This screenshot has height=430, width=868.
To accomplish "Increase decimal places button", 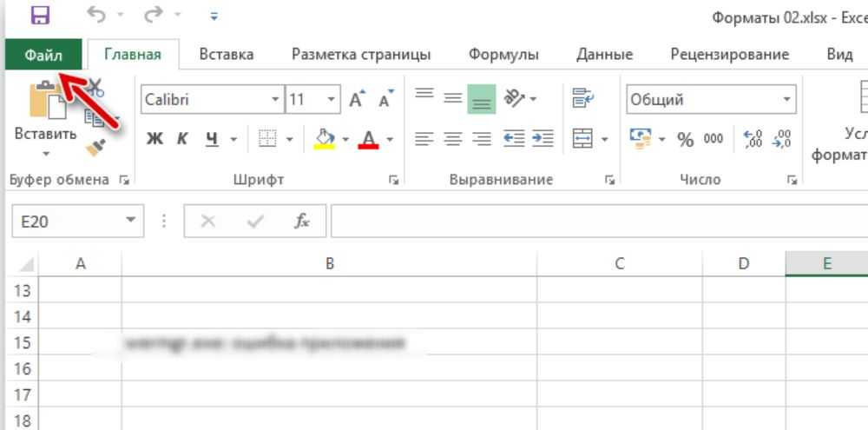I will pyautogui.click(x=753, y=138).
